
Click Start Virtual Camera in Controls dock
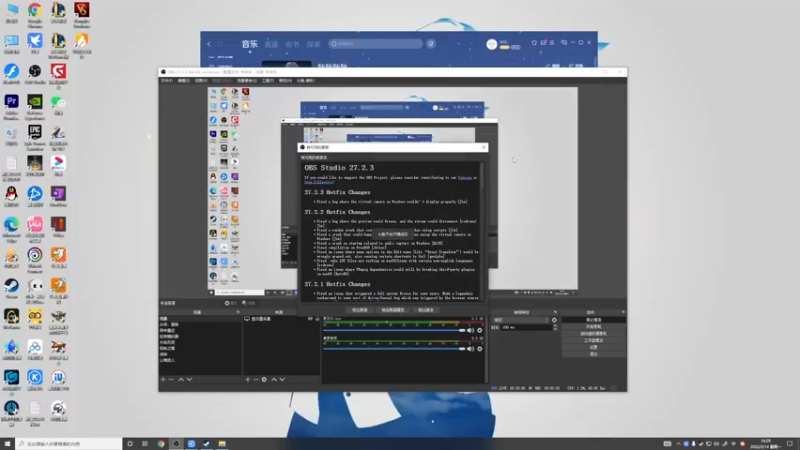[593, 334]
